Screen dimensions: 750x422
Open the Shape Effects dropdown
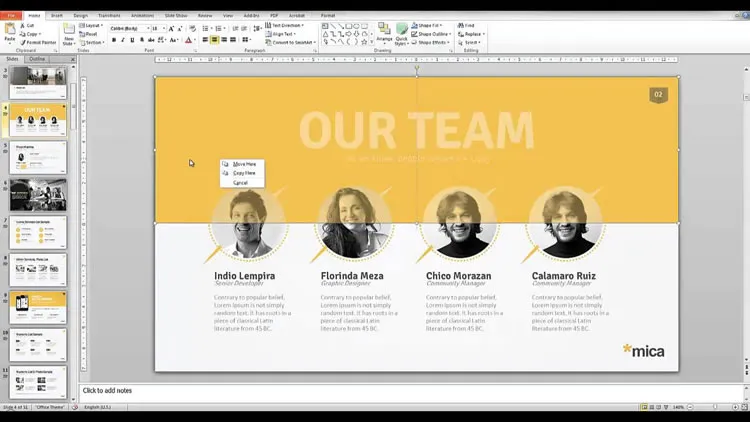pyautogui.click(x=430, y=43)
